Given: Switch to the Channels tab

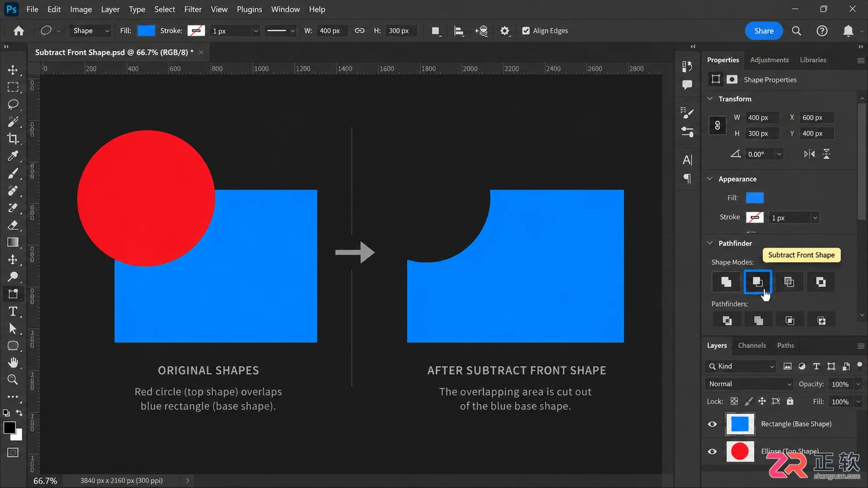Looking at the screenshot, I should point(752,345).
